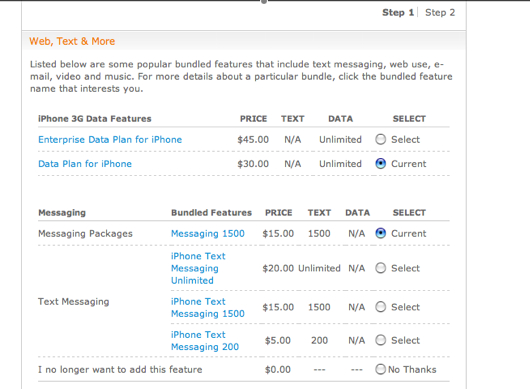Screen dimensions: 530x389
Task: Click the Messaging Packages row label
Action: (x=85, y=234)
